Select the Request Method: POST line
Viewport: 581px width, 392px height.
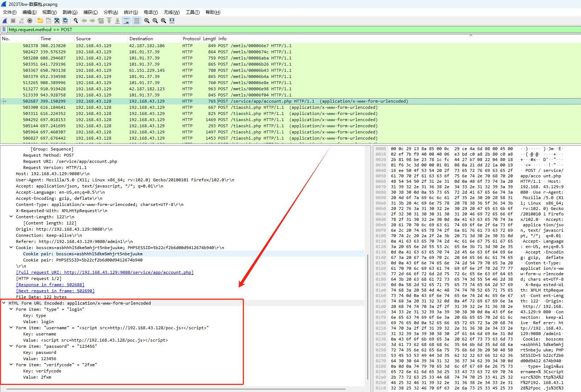point(49,155)
